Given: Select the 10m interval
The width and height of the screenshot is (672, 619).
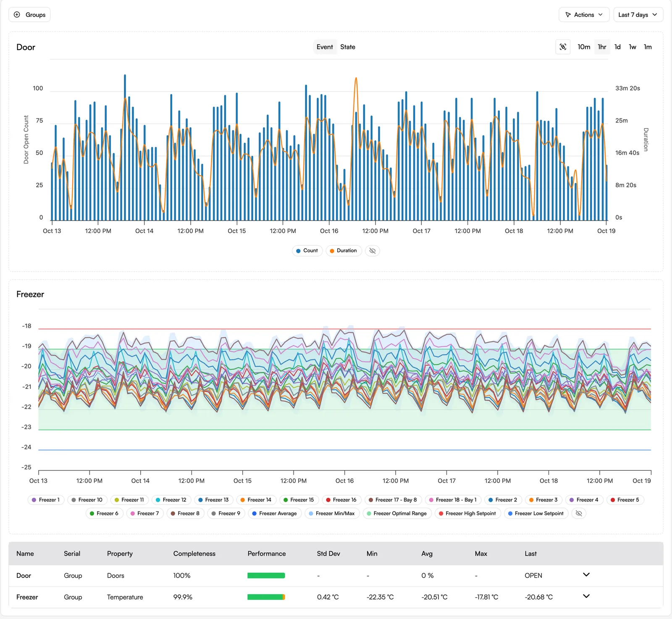Looking at the screenshot, I should 584,47.
